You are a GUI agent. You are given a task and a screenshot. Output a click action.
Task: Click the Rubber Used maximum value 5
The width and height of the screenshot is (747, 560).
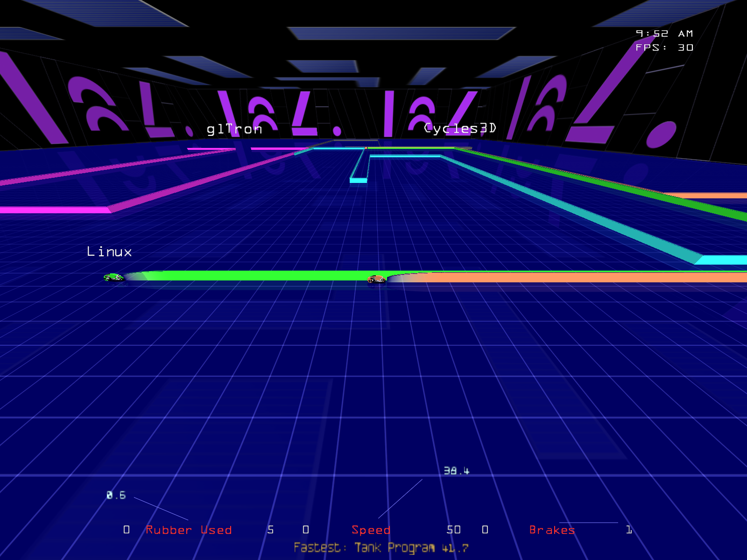[x=271, y=530]
